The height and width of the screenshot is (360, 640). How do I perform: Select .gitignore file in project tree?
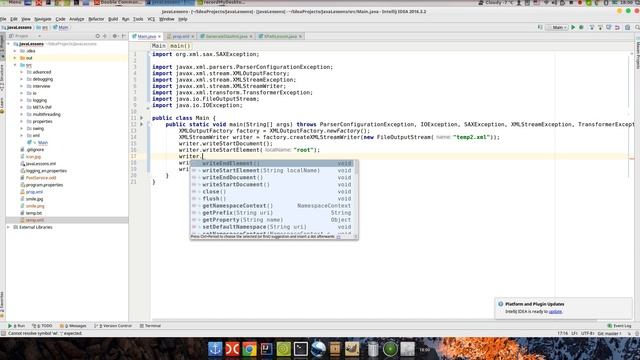point(35,150)
